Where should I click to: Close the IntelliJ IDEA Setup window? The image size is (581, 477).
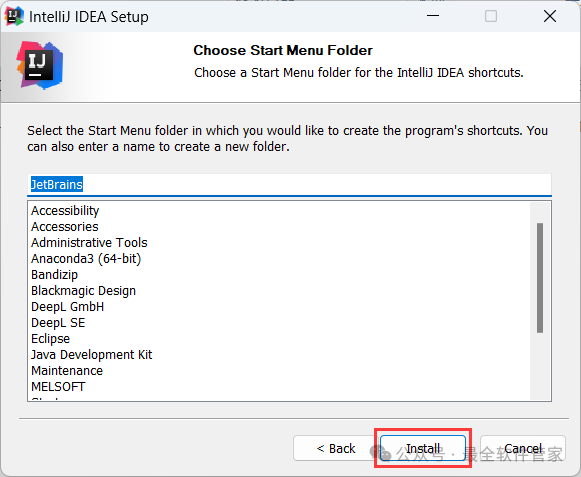pyautogui.click(x=550, y=16)
